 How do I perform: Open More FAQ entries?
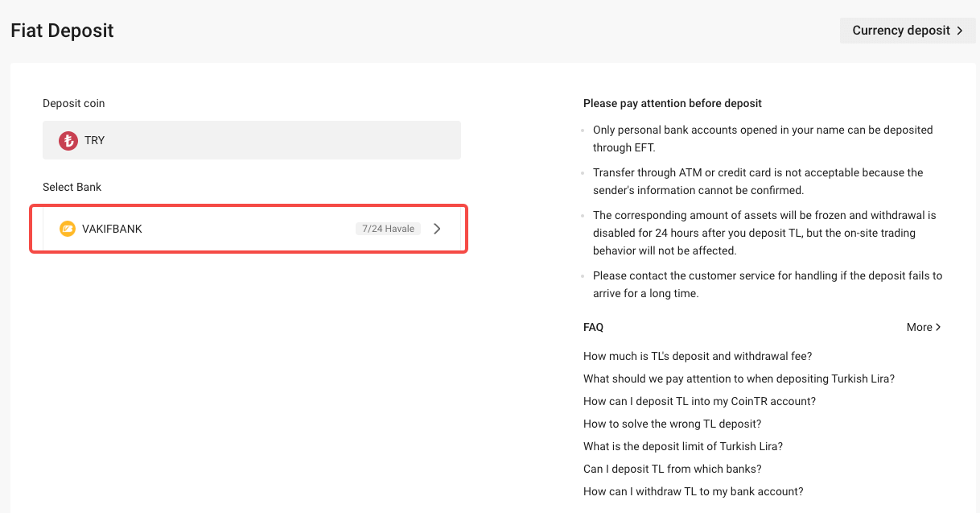click(x=920, y=327)
